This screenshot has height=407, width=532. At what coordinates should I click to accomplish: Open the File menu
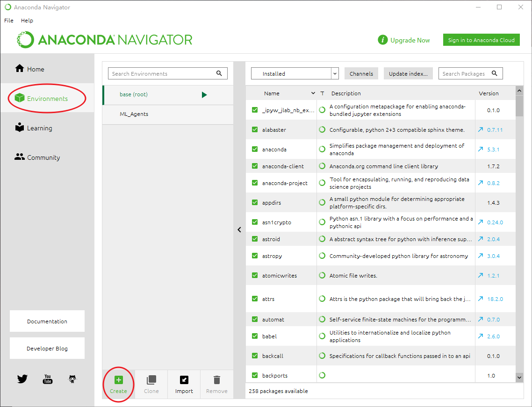pos(9,21)
